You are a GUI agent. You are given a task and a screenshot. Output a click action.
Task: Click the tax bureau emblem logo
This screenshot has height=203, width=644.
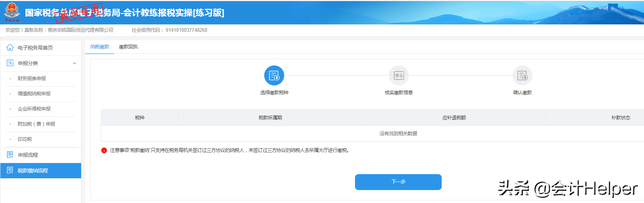(12, 12)
